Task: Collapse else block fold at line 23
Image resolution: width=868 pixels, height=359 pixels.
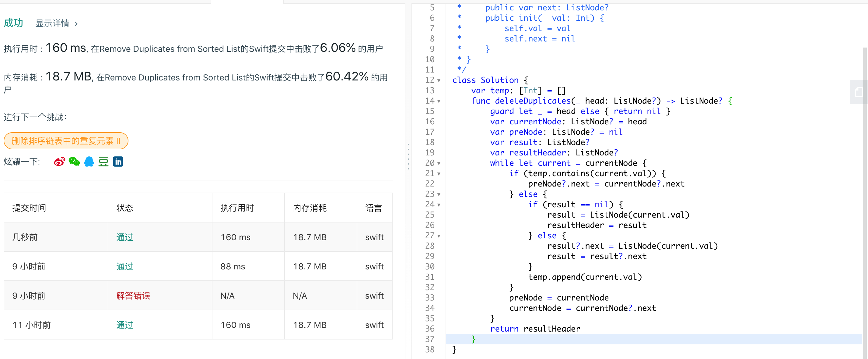Action: point(439,195)
